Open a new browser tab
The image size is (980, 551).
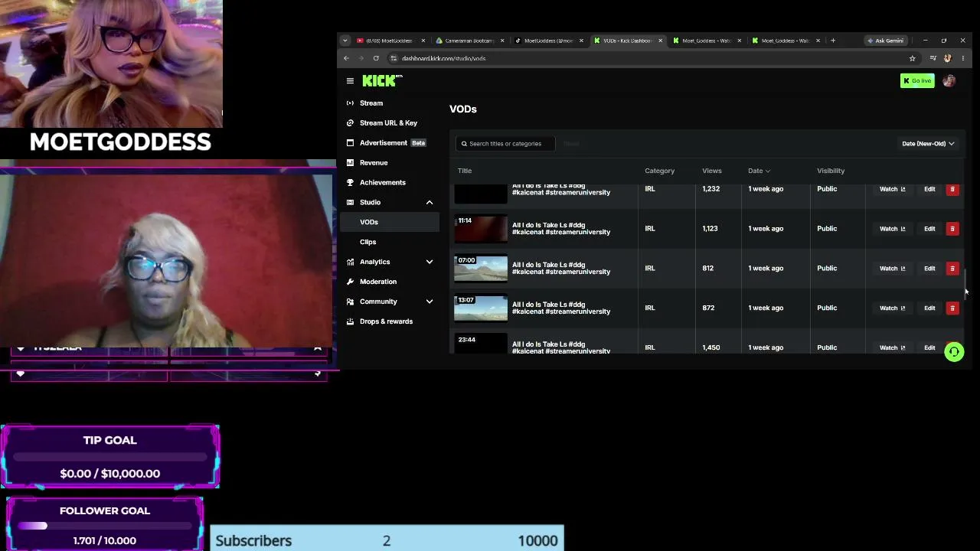[x=832, y=41]
